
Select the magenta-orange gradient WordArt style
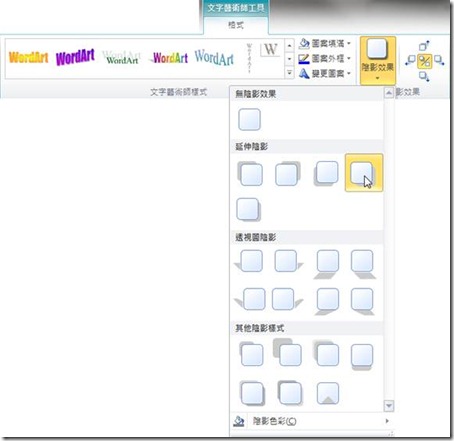click(x=169, y=58)
